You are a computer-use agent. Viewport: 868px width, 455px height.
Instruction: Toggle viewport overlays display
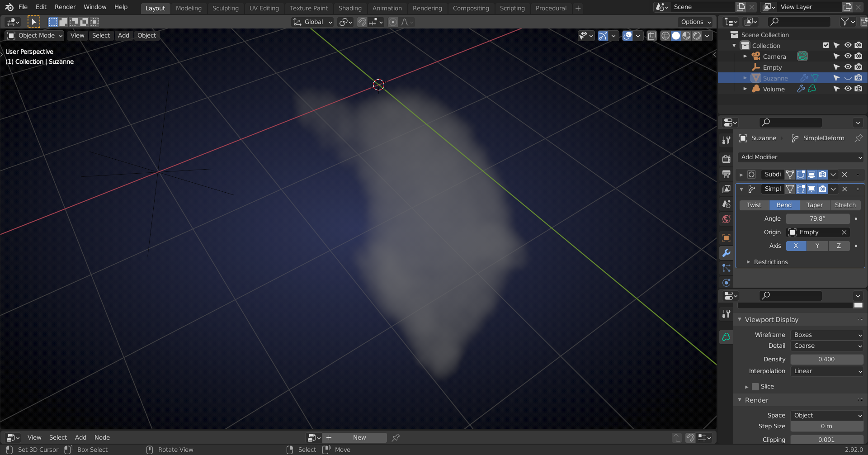click(x=627, y=36)
